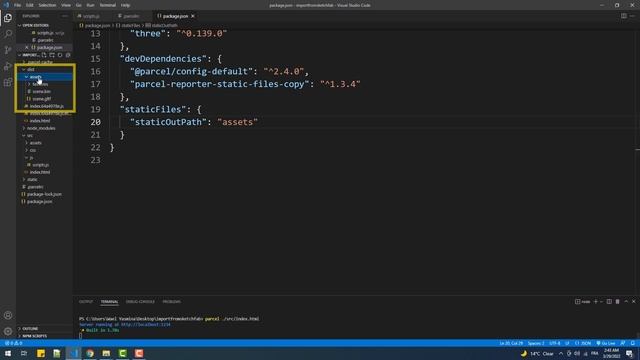Image resolution: width=640 pixels, height=360 pixels.
Task: Switch to the DEBUG CONSOLE panel tab
Action: 140,302
